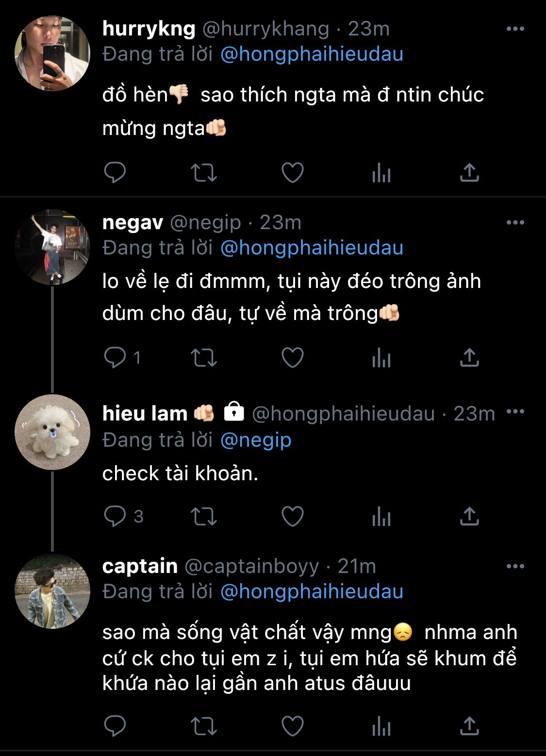Share captain's tweet with the share icon

pos(469,726)
